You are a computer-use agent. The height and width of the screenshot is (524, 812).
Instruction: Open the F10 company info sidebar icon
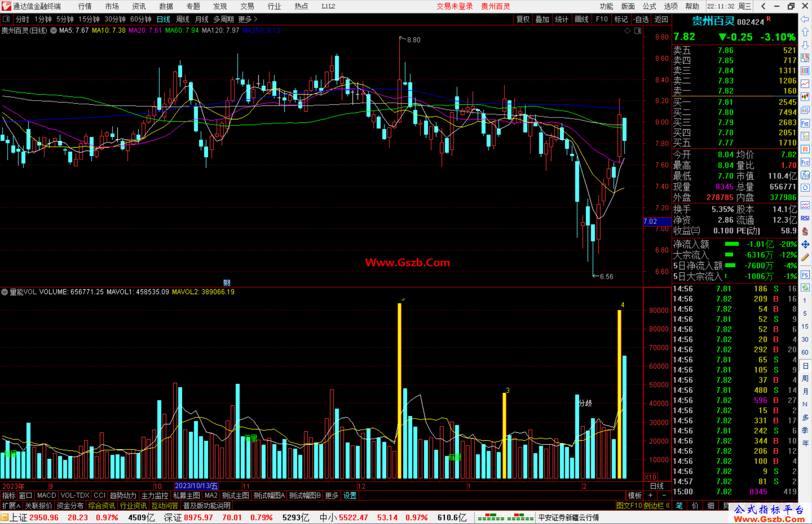[805, 123]
